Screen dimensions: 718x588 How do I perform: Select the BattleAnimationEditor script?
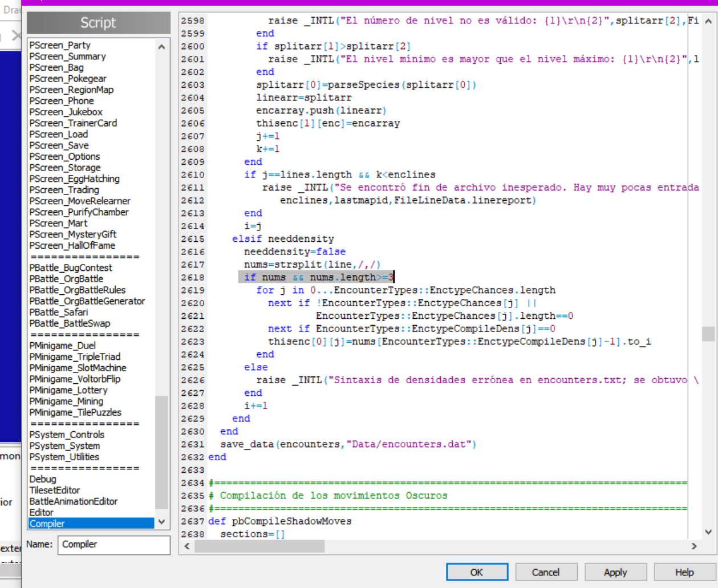pyautogui.click(x=74, y=501)
